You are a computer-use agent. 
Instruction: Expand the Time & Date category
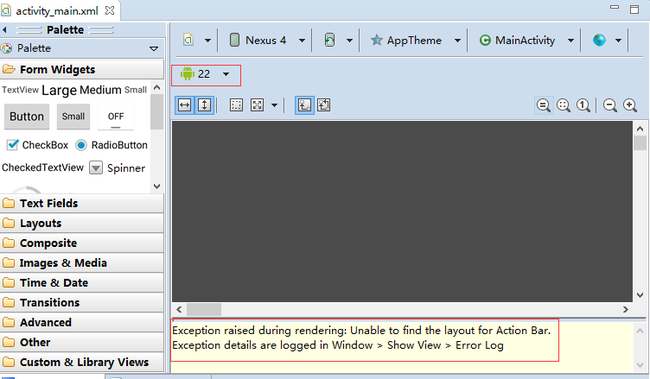pyautogui.click(x=82, y=283)
